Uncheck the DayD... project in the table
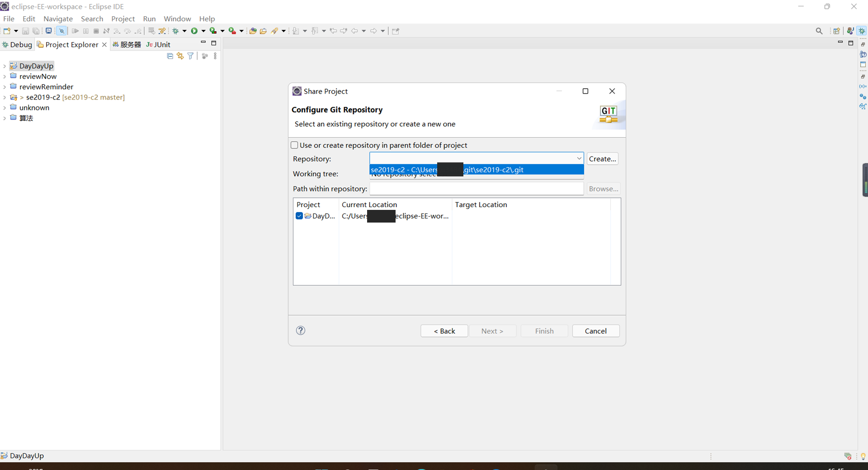868x470 pixels. coord(299,216)
